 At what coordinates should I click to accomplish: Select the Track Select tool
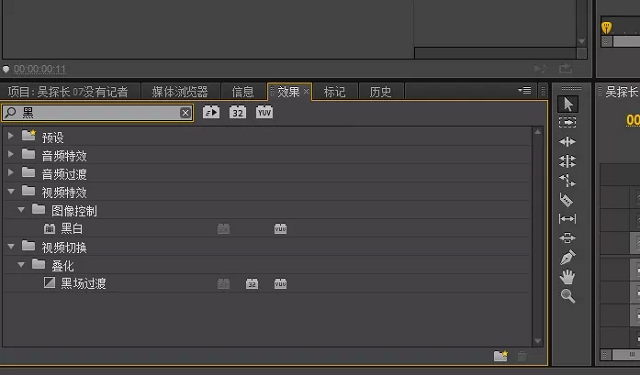pos(567,122)
